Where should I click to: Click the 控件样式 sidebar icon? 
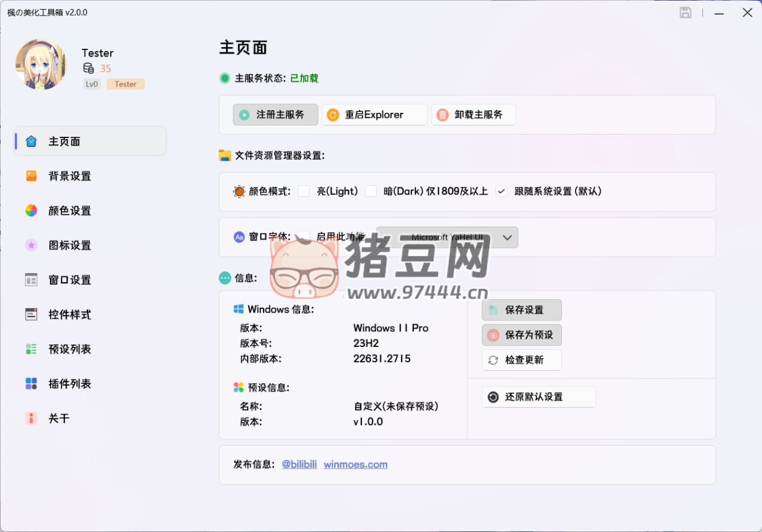pyautogui.click(x=31, y=314)
